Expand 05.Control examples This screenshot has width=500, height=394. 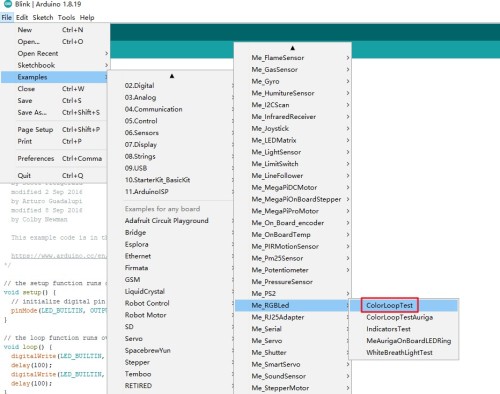pyautogui.click(x=171, y=121)
